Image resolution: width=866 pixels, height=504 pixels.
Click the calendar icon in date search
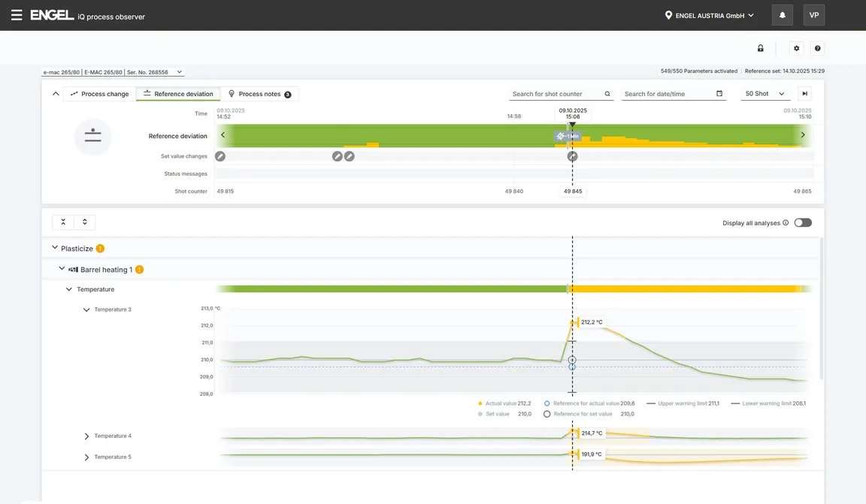click(x=719, y=94)
